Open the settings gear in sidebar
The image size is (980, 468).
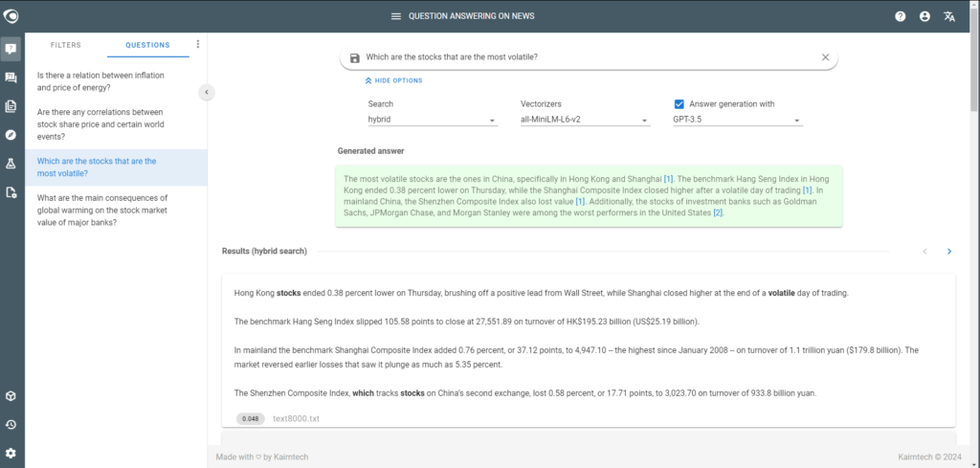[11, 453]
